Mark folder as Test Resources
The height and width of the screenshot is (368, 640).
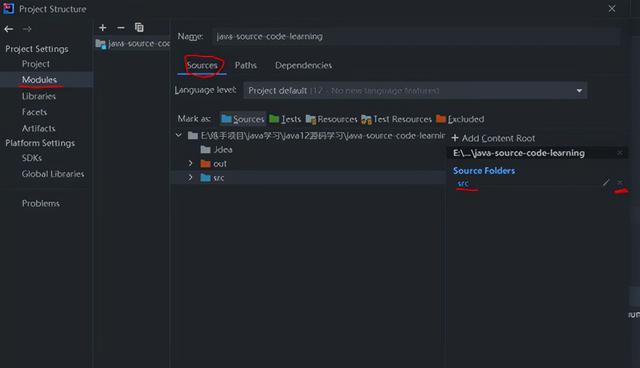[396, 119]
